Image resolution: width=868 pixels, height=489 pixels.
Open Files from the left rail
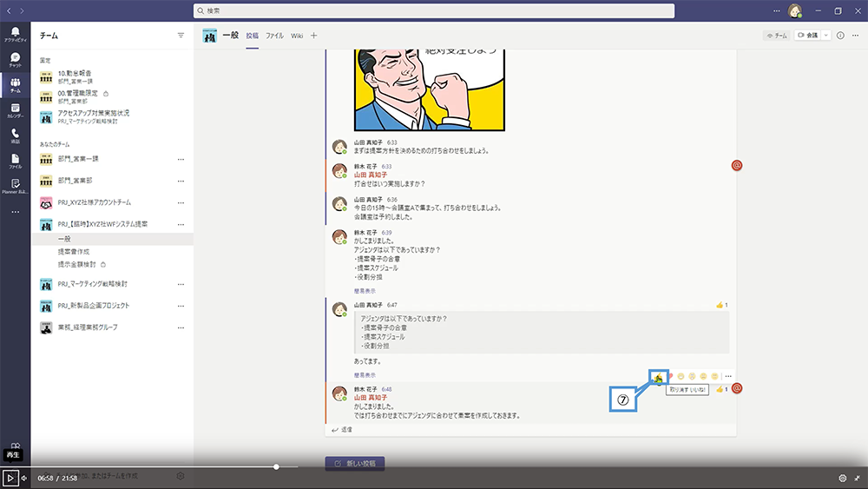point(15,162)
